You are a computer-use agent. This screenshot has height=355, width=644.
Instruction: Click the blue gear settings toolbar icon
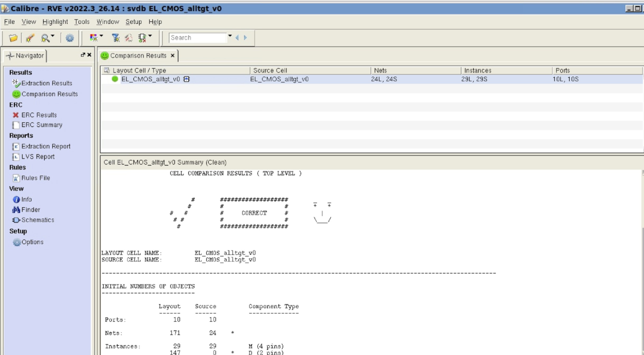(x=70, y=38)
